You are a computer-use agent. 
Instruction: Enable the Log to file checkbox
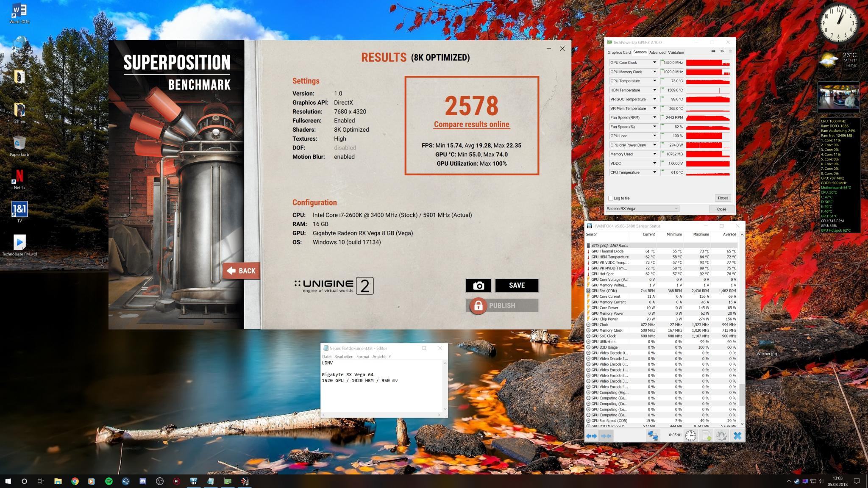click(x=611, y=198)
